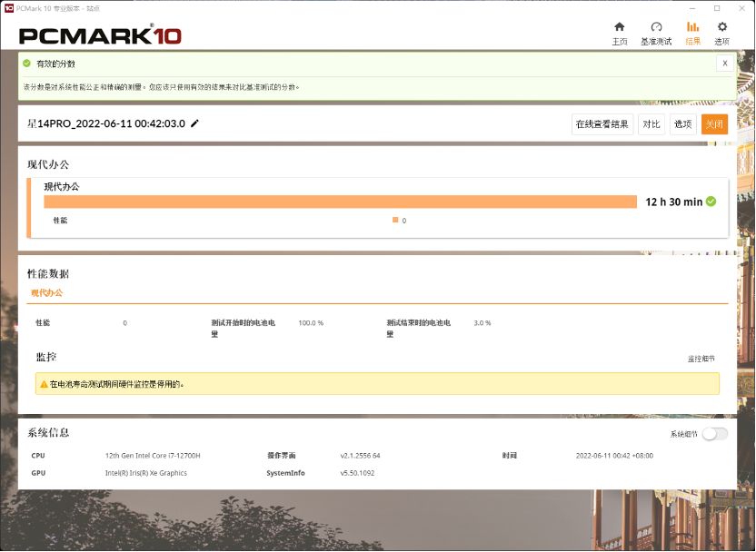Click the 12 h 30 min result value
Image resolution: width=756 pixels, height=552 pixels.
[x=673, y=202]
